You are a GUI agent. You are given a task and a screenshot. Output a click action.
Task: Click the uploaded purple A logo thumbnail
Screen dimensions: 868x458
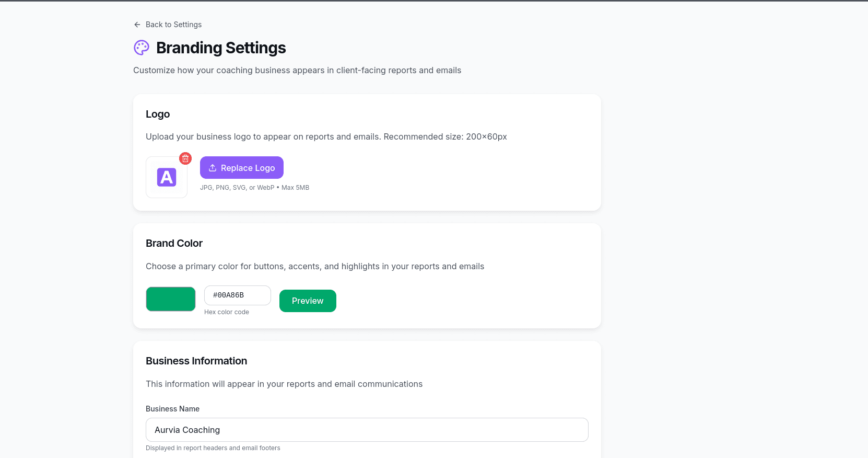[167, 177]
